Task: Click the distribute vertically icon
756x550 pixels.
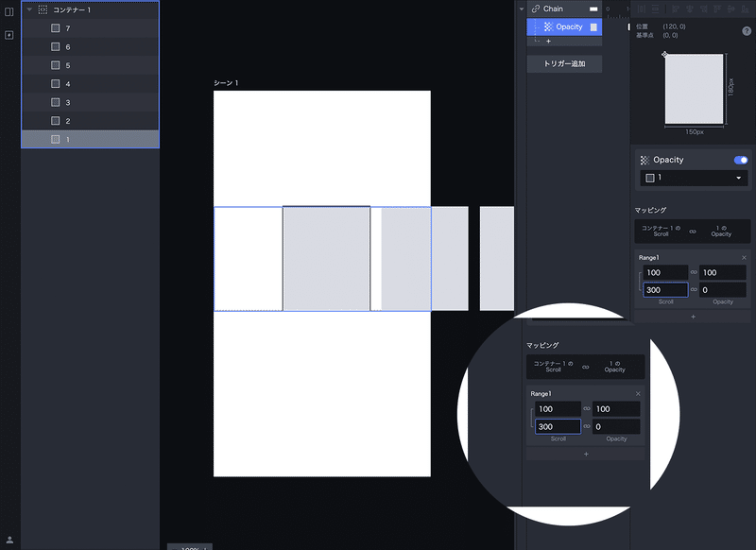Action: click(x=655, y=9)
